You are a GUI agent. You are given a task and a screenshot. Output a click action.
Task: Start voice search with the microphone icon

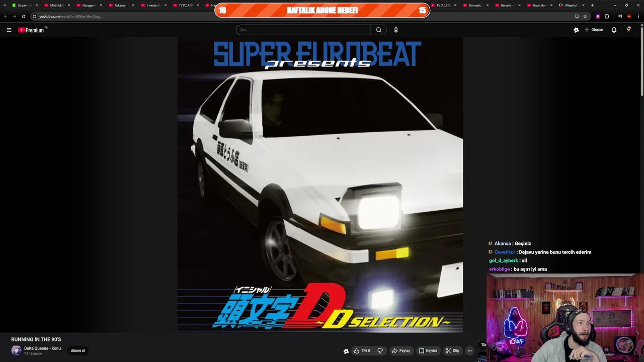click(x=396, y=30)
